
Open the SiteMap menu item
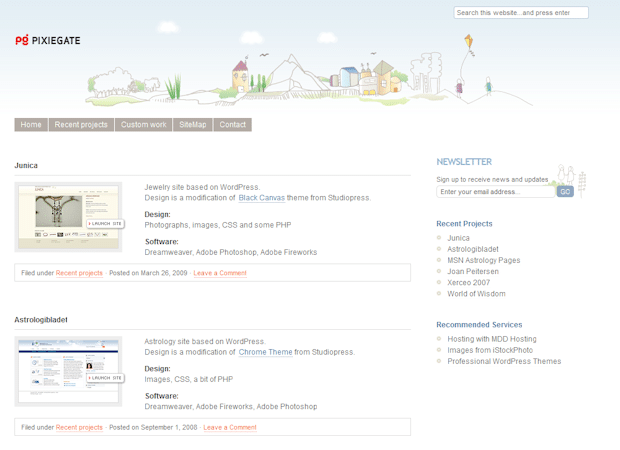(x=193, y=125)
